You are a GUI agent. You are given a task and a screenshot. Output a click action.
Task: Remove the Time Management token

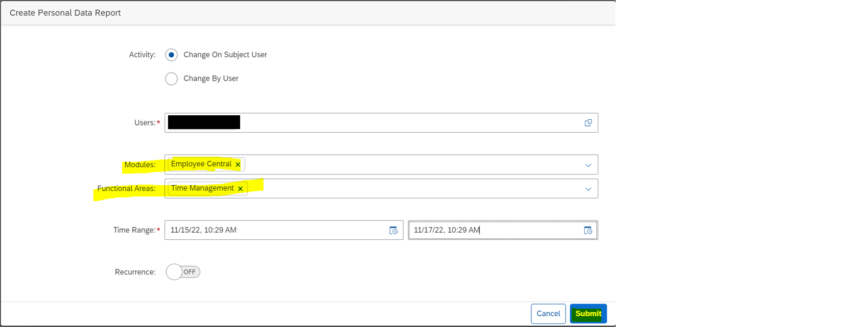pos(240,189)
